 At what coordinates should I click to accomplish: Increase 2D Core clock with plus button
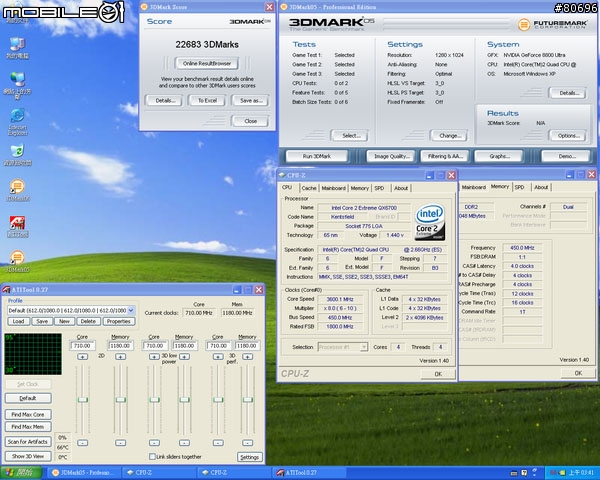(82, 357)
